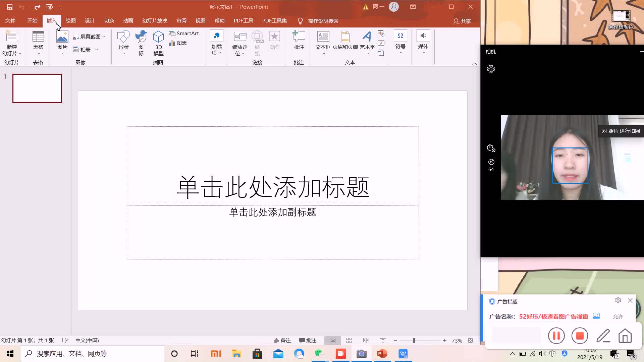The width and height of the screenshot is (644, 362).
Task: Open WordArt styles
Action: (367, 37)
